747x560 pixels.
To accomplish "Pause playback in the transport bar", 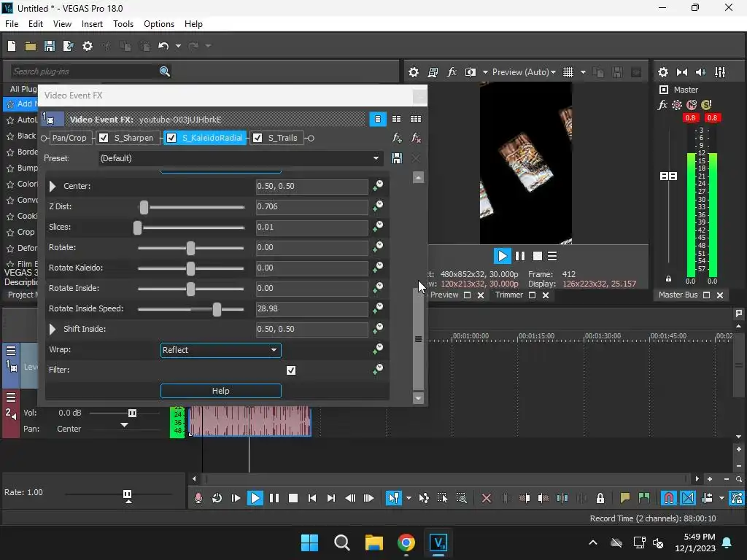I will coord(274,498).
